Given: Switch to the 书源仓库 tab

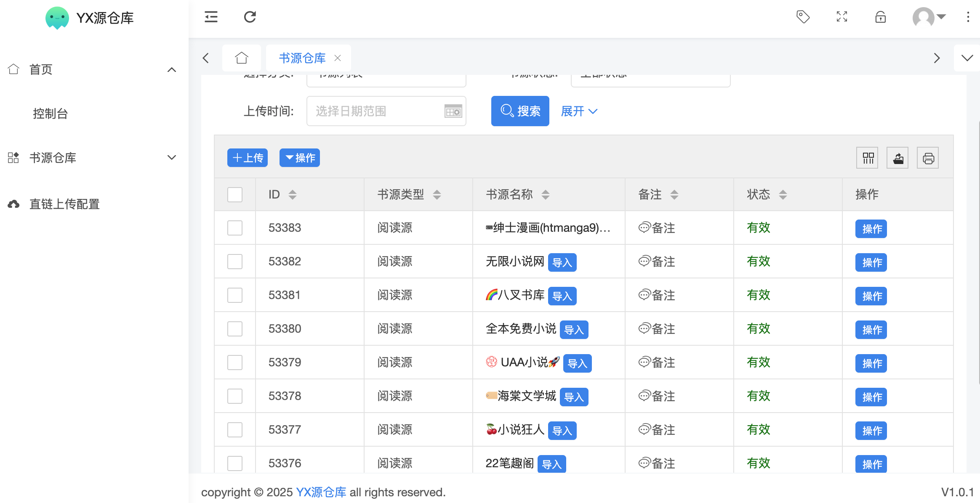Looking at the screenshot, I should tap(302, 58).
